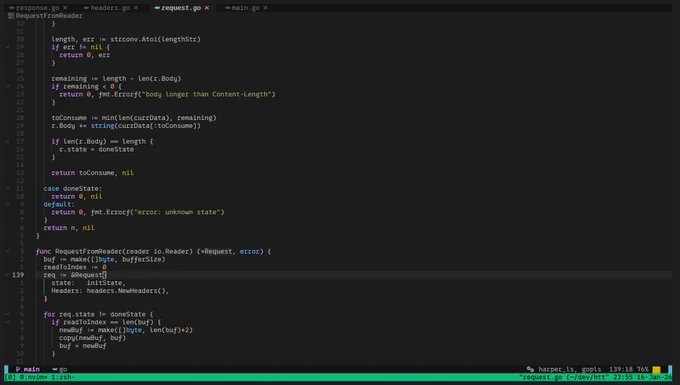
Task: Switch to the 1:zsh tmux window
Action: (63, 377)
